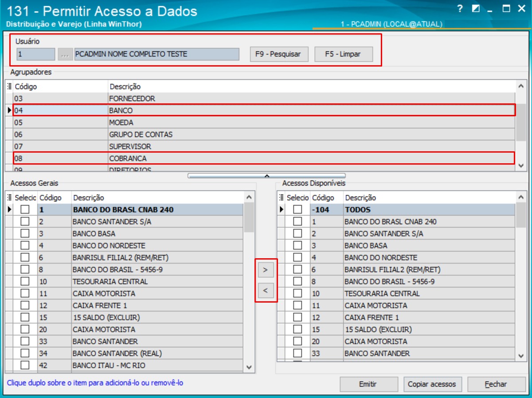Click Código column header in Agrupadores

pyautogui.click(x=60, y=87)
